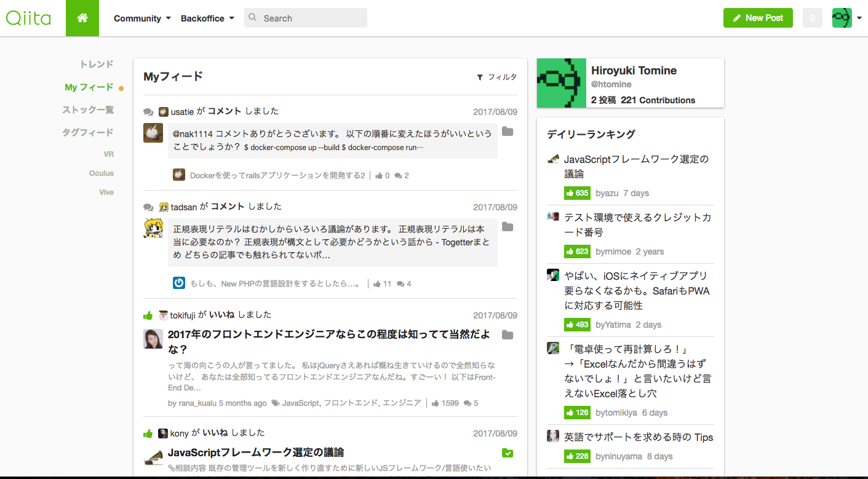Open the Dockerを使ってrailsアプリケーション article link
This screenshot has height=479, width=868.
click(x=277, y=175)
